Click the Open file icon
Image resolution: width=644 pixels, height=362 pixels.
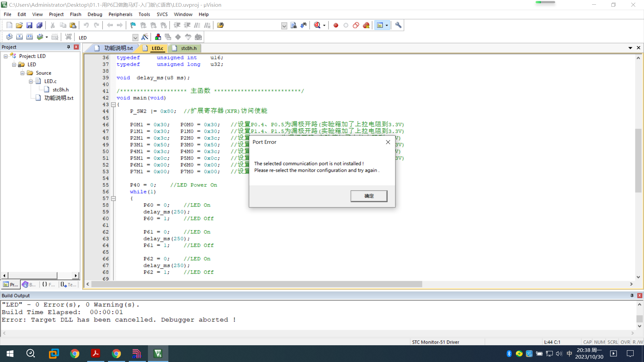[x=19, y=25]
